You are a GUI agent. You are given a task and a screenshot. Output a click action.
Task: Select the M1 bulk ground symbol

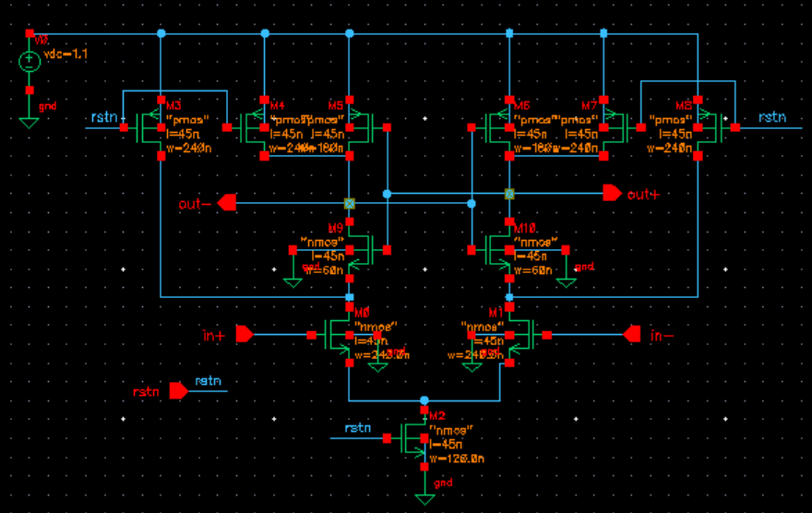[472, 367]
